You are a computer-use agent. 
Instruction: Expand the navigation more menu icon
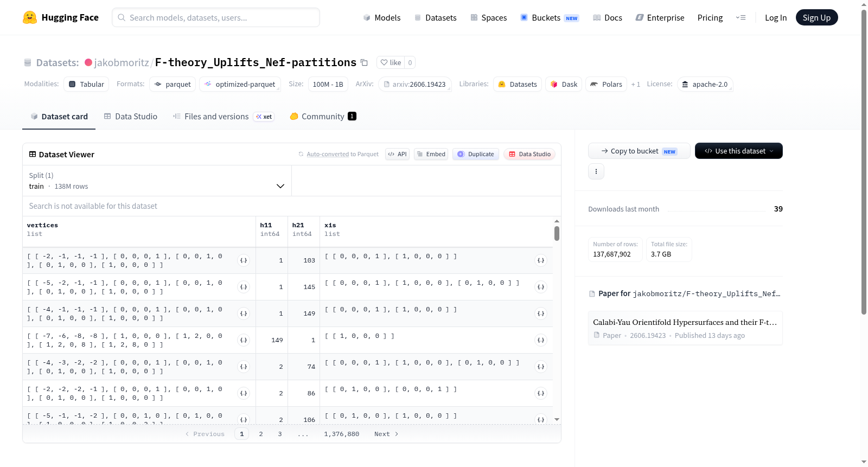pos(741,17)
